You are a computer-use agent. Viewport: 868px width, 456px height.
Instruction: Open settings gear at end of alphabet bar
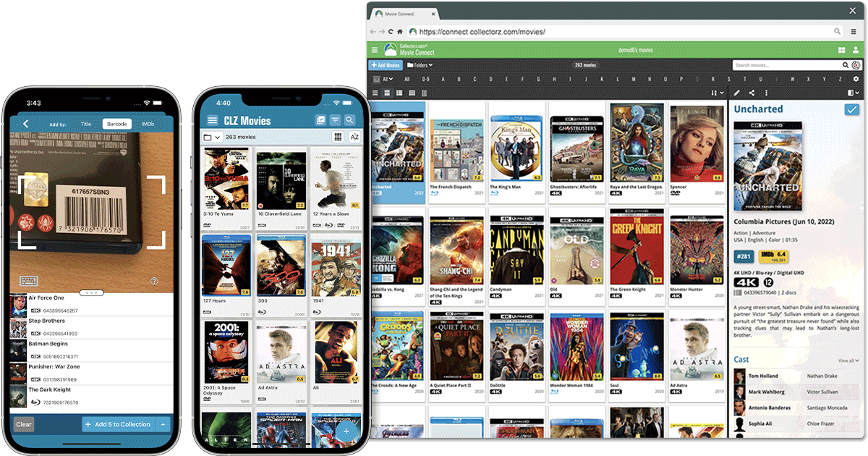[856, 79]
